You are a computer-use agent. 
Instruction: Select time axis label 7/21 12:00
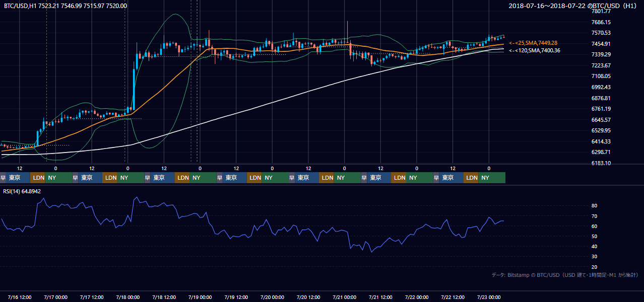[x=381, y=297]
